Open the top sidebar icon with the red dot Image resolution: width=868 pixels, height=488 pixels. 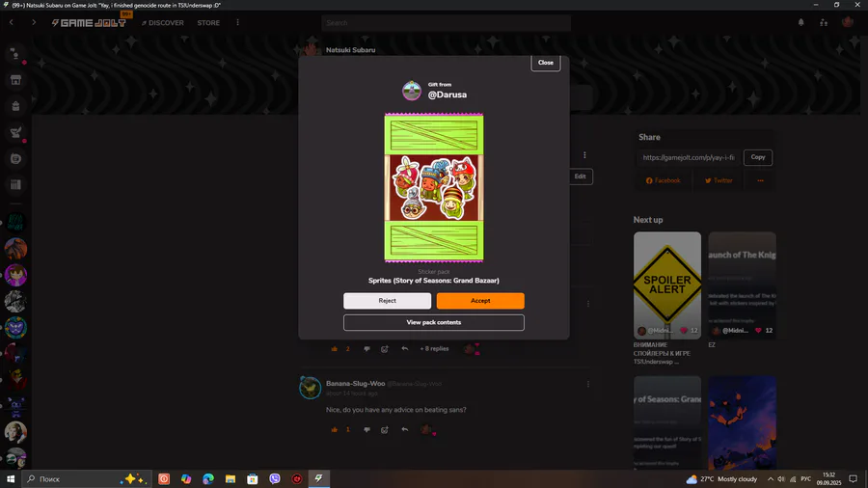pos(15,54)
